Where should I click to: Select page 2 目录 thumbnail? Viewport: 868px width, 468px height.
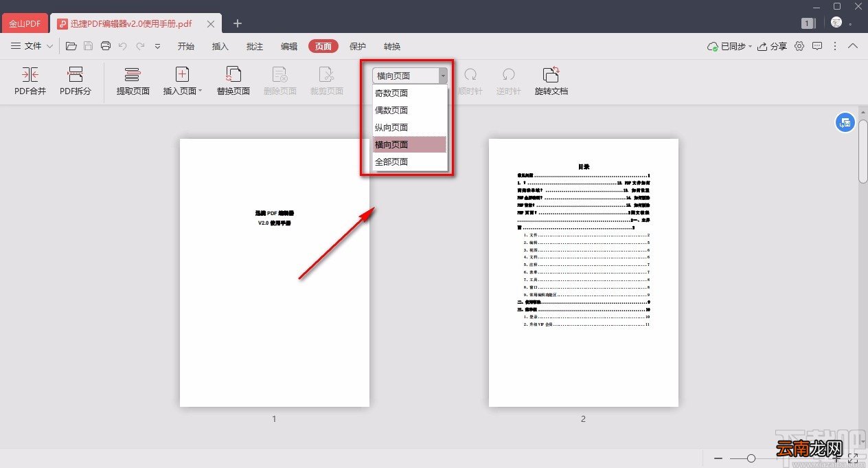(x=584, y=272)
